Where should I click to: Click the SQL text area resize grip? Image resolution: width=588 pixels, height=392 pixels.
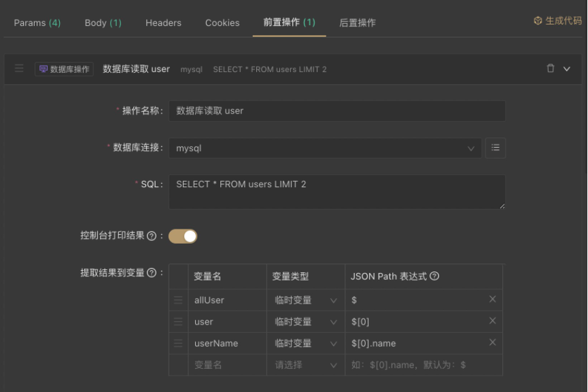502,206
